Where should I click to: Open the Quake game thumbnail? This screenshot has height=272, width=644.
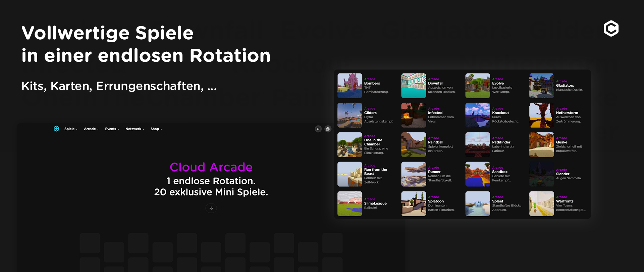pyautogui.click(x=542, y=145)
